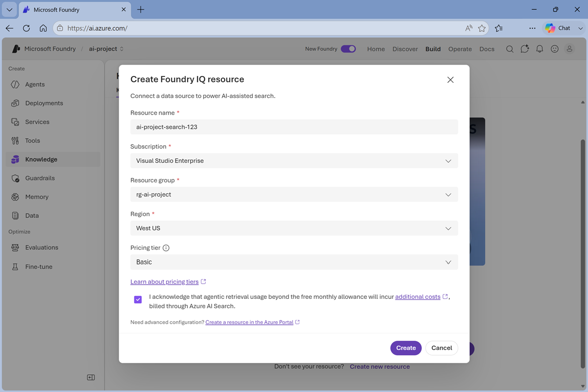Open a new browser tab
The height and width of the screenshot is (392, 588).
[x=141, y=10]
